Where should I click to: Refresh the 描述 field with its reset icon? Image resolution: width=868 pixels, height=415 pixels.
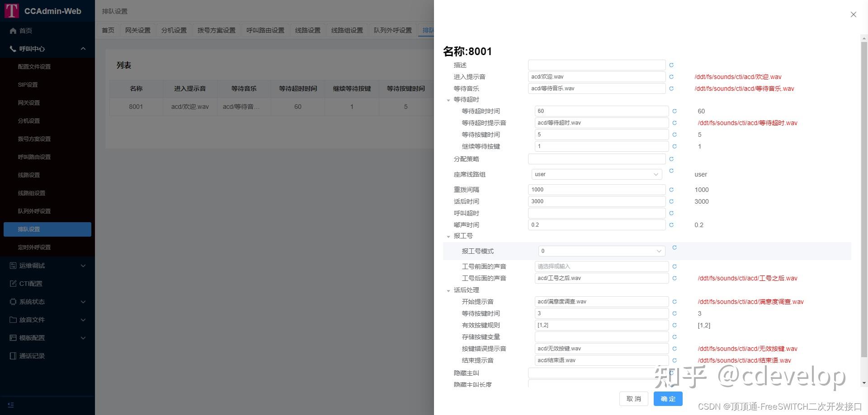(671, 65)
